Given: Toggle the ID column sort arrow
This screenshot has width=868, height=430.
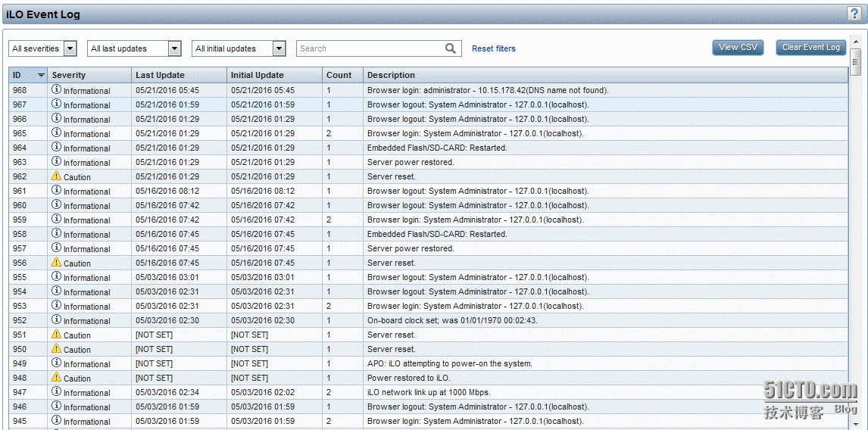Looking at the screenshot, I should tap(41, 75).
